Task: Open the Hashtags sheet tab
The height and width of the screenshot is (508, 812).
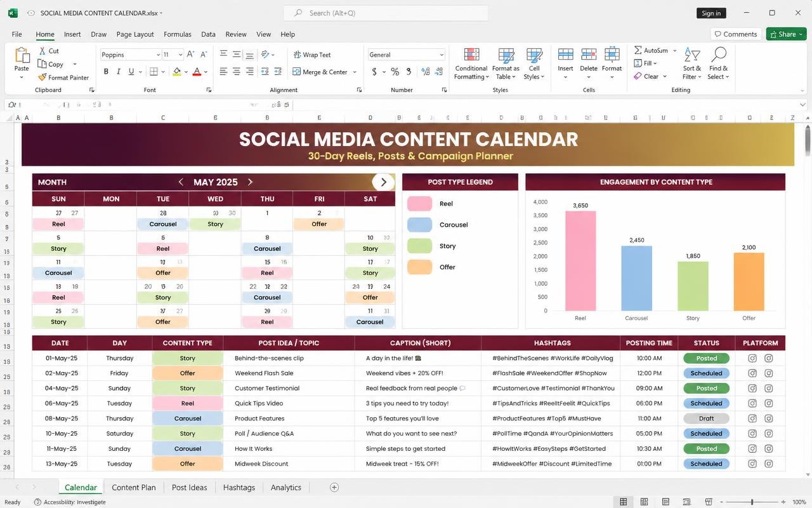Action: coord(239,487)
